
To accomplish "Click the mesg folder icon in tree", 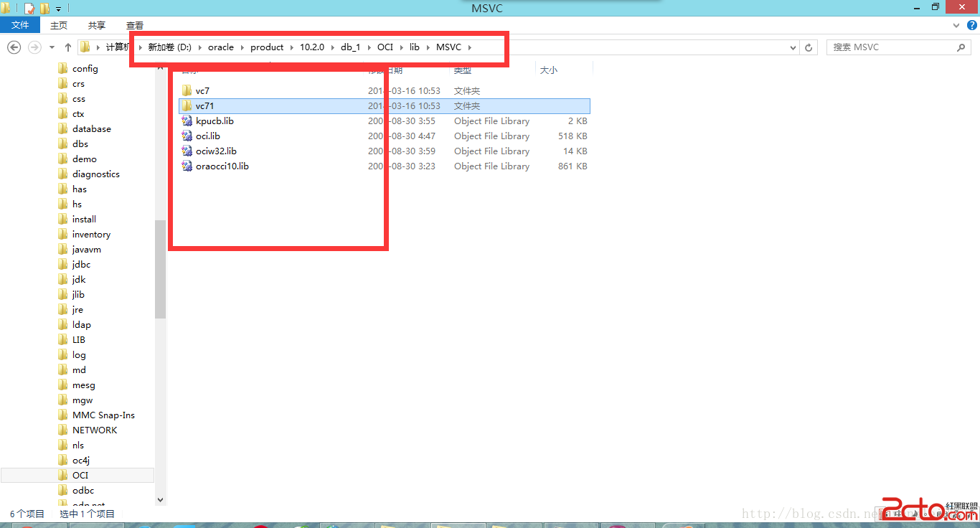I will (x=63, y=385).
